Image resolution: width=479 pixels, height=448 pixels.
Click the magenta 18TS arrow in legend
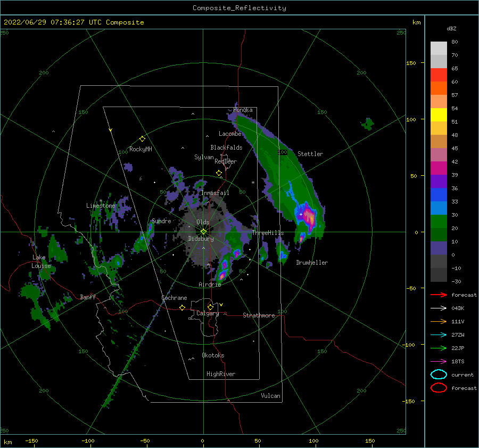(439, 362)
